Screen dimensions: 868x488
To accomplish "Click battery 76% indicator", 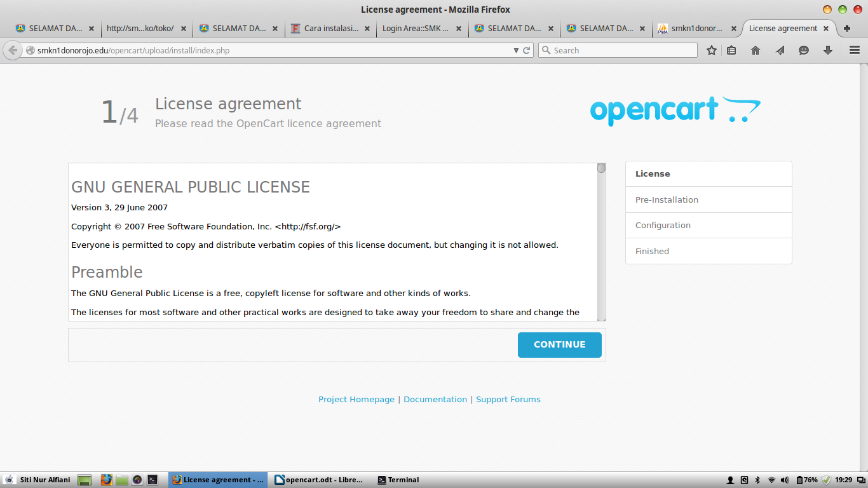I will [806, 480].
